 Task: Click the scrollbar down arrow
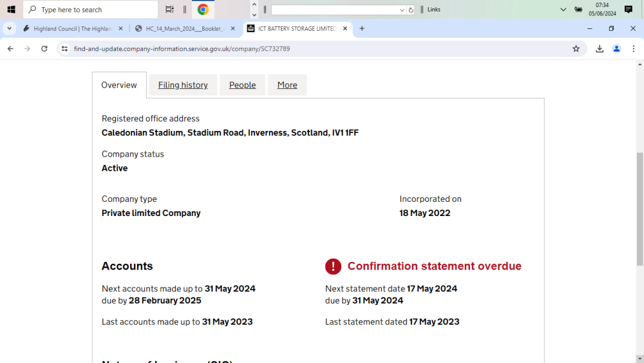tap(640, 359)
